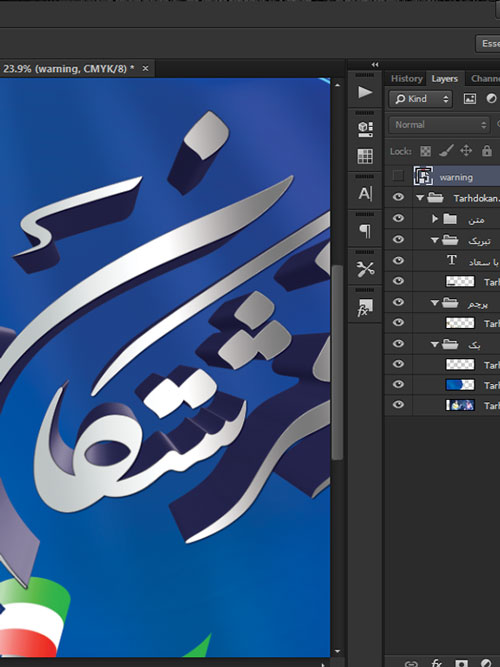
Task: Lock transparent pixels checkerboard icon
Action: (425, 151)
